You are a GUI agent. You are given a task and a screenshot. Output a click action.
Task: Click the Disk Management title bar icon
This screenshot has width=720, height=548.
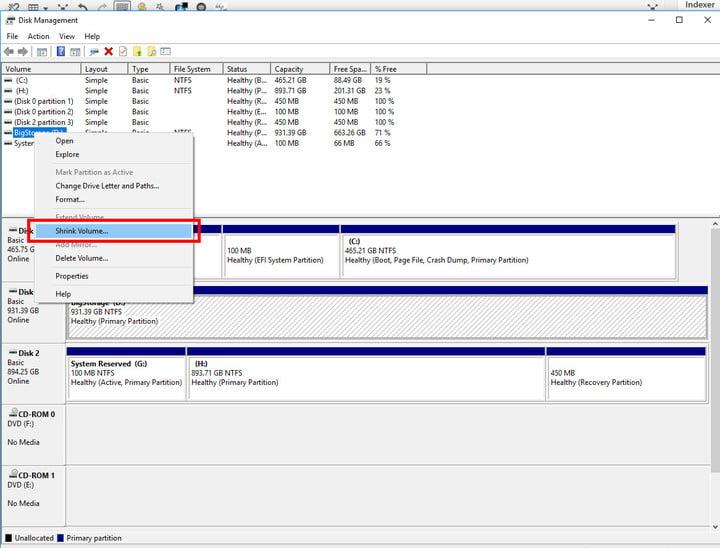click(10, 20)
